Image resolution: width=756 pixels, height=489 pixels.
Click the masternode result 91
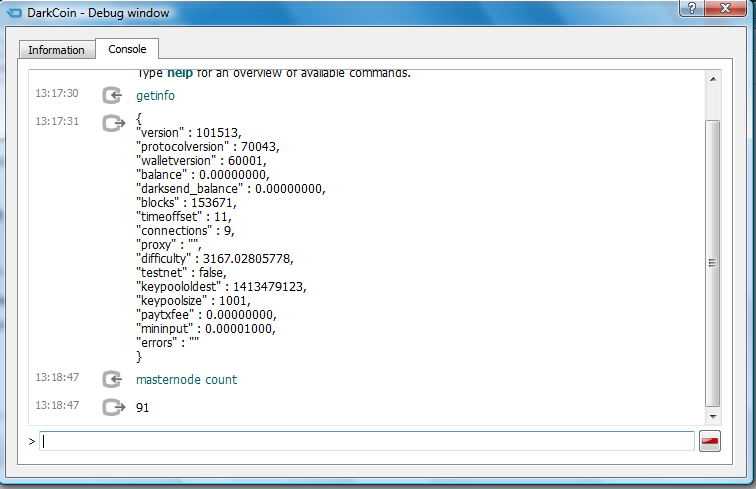click(142, 408)
